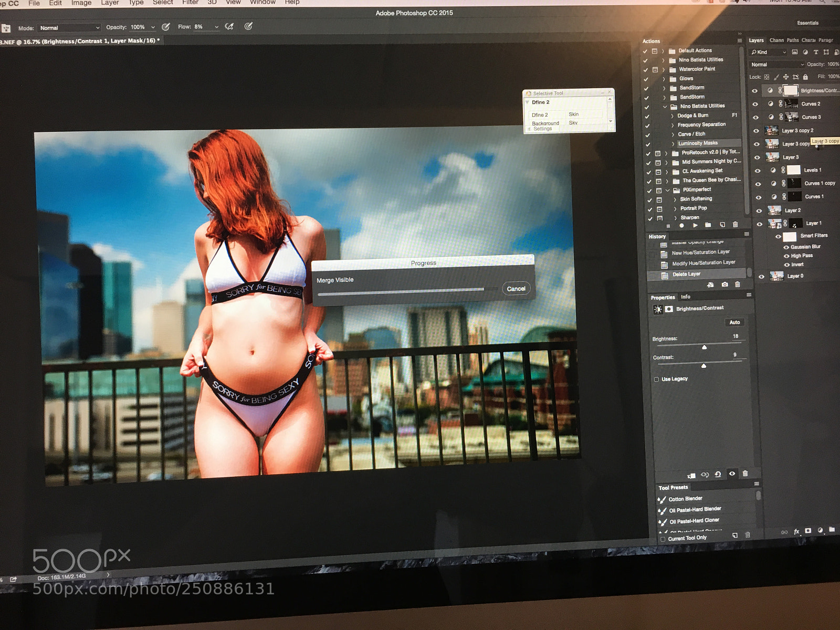Viewport: 840px width, 630px height.
Task: Open the Filter menu
Action: 190,2
